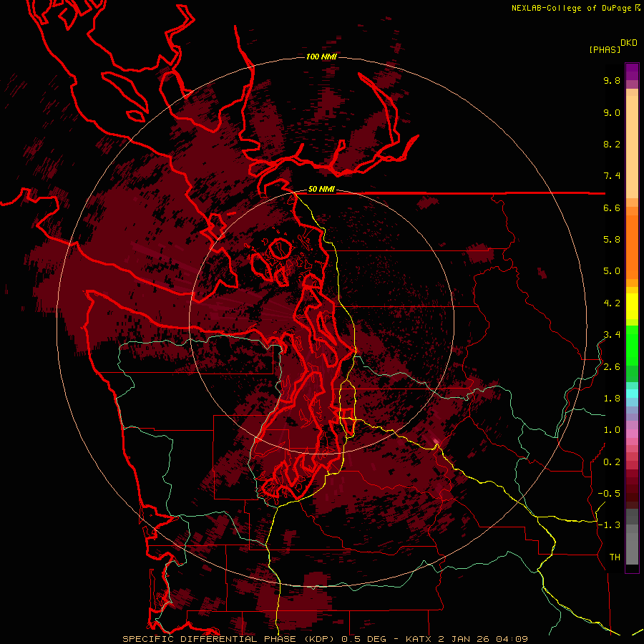The height and width of the screenshot is (644, 644).
Task: Click the [PHAS] units label
Action: pos(605,50)
